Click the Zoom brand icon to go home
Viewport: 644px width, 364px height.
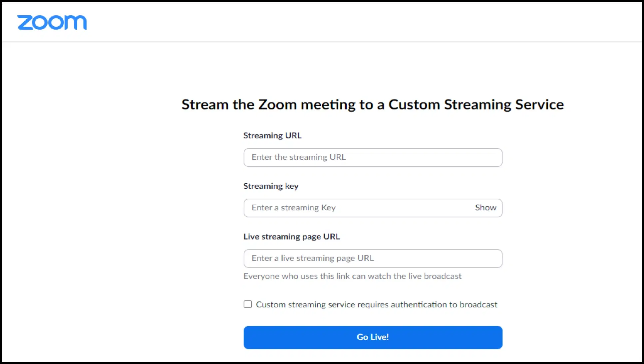click(52, 22)
